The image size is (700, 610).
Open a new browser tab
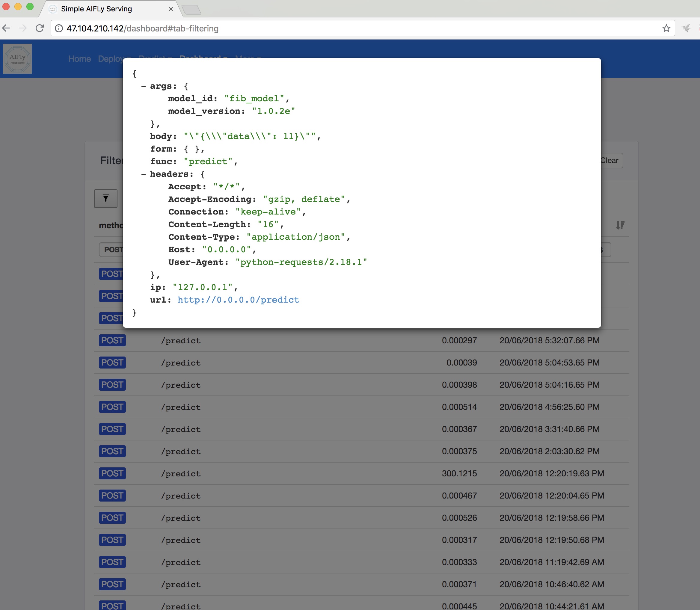pyautogui.click(x=191, y=10)
